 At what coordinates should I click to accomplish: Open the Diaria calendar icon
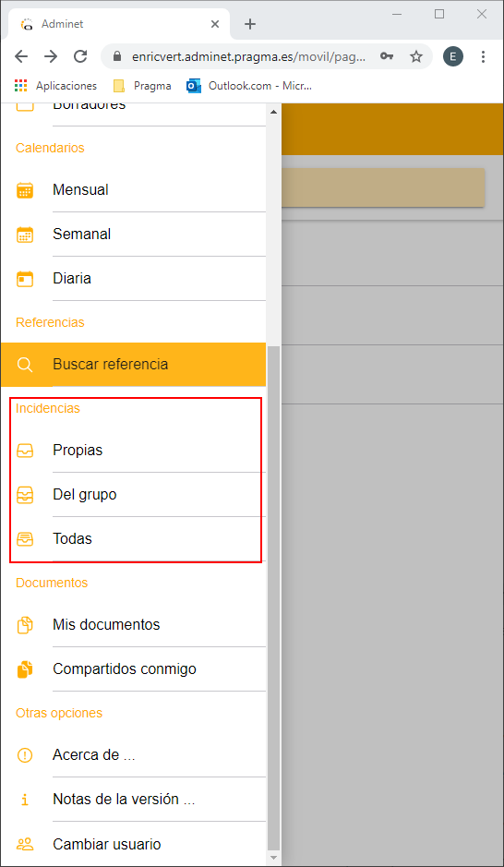click(25, 279)
